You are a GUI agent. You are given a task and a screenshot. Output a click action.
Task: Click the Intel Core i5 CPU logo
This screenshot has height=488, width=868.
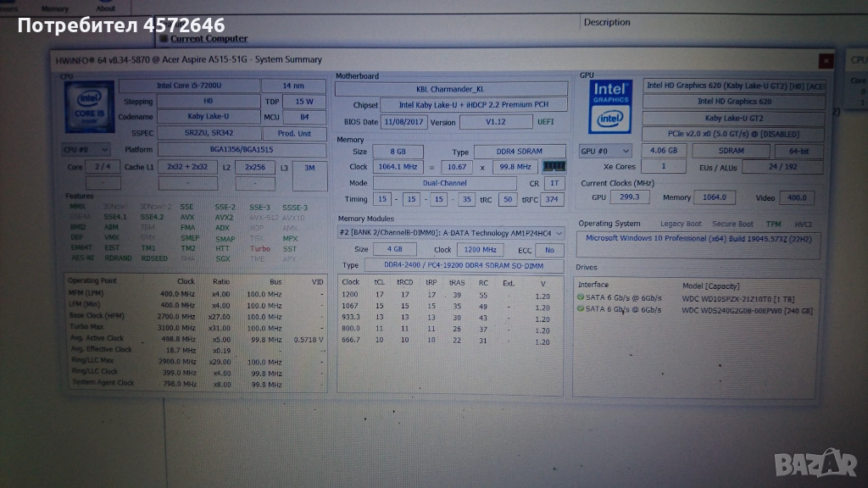pyautogui.click(x=88, y=107)
